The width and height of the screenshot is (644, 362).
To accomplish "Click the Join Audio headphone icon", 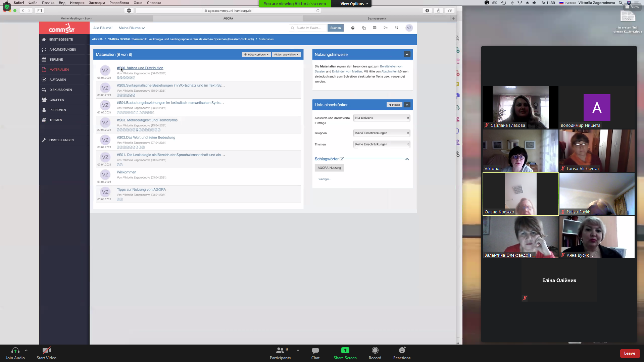I will 15,351.
